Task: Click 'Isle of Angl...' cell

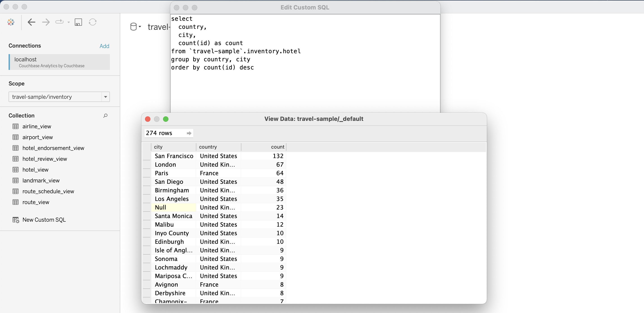Action: (174, 250)
